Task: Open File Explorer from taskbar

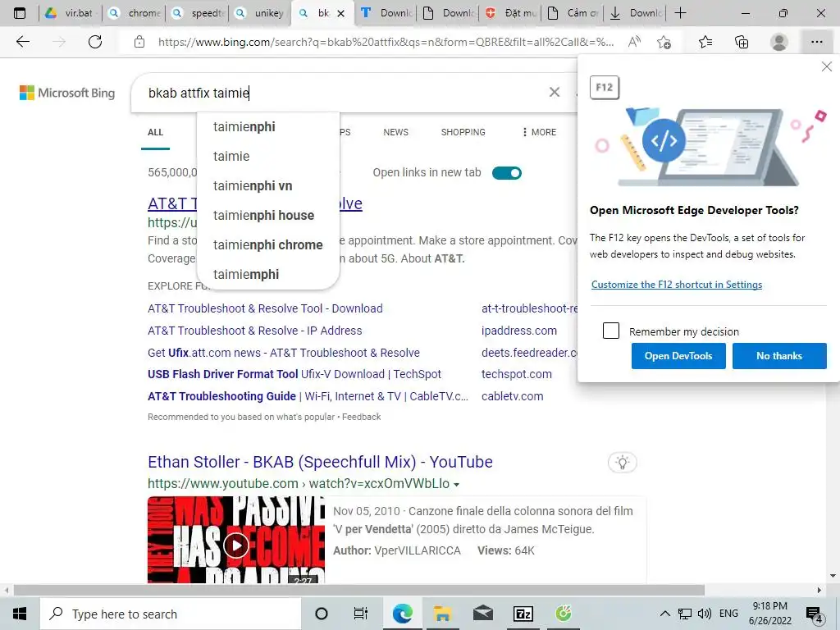Action: point(442,614)
